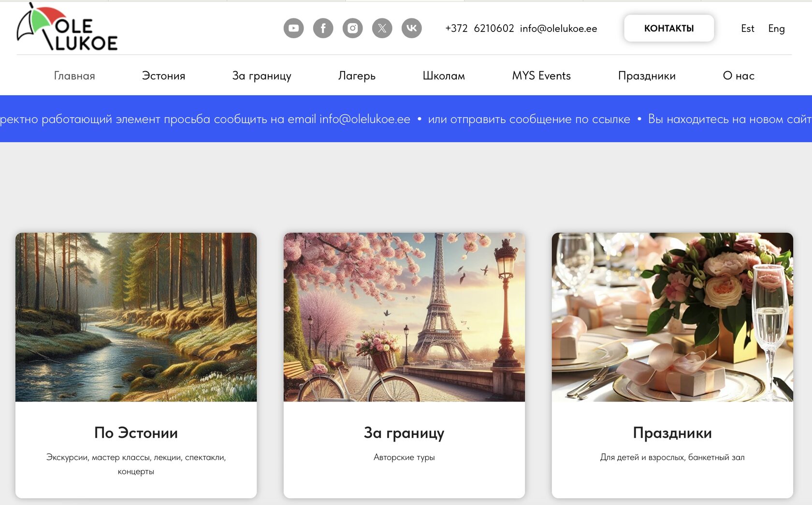Open the Школам menu item

point(444,76)
